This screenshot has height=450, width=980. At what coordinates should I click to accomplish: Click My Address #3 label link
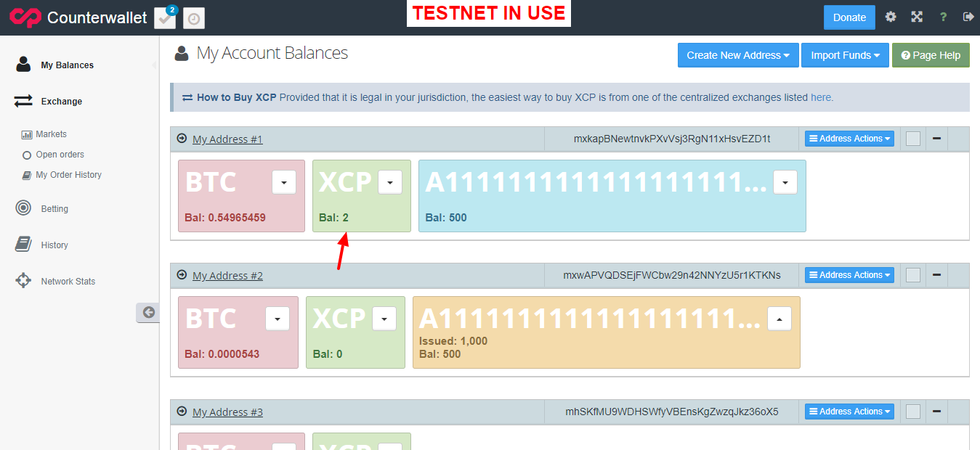(x=227, y=412)
